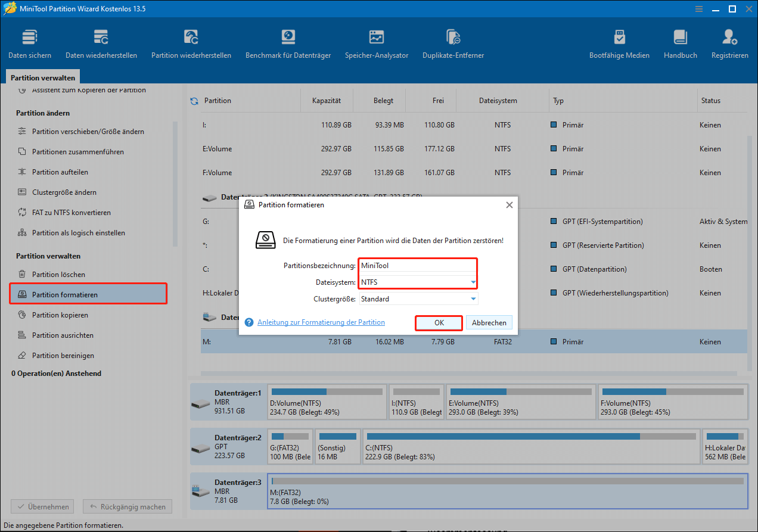Viewport: 758px width, 532px height.
Task: Open the Daten sichern tool
Action: pyautogui.click(x=29, y=42)
